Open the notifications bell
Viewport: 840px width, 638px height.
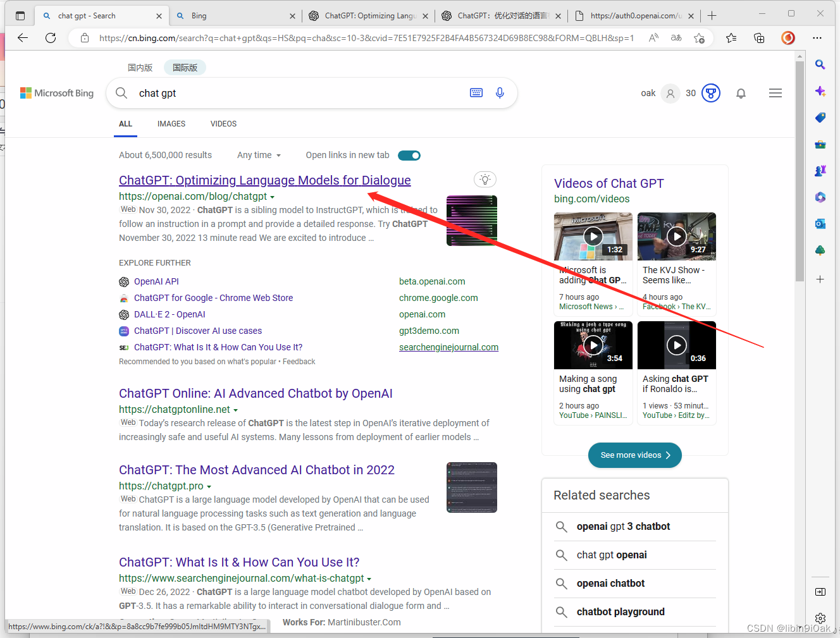click(x=741, y=94)
